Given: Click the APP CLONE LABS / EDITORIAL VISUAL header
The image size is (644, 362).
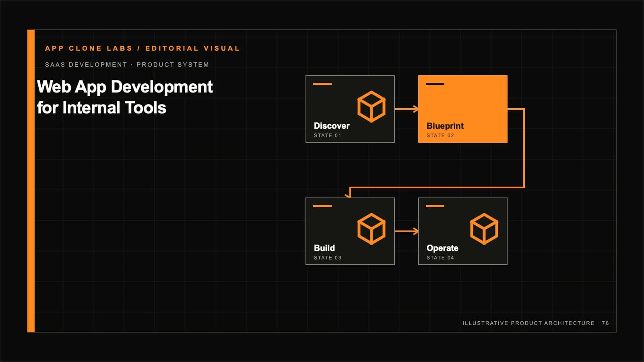Looking at the screenshot, I should (142, 48).
